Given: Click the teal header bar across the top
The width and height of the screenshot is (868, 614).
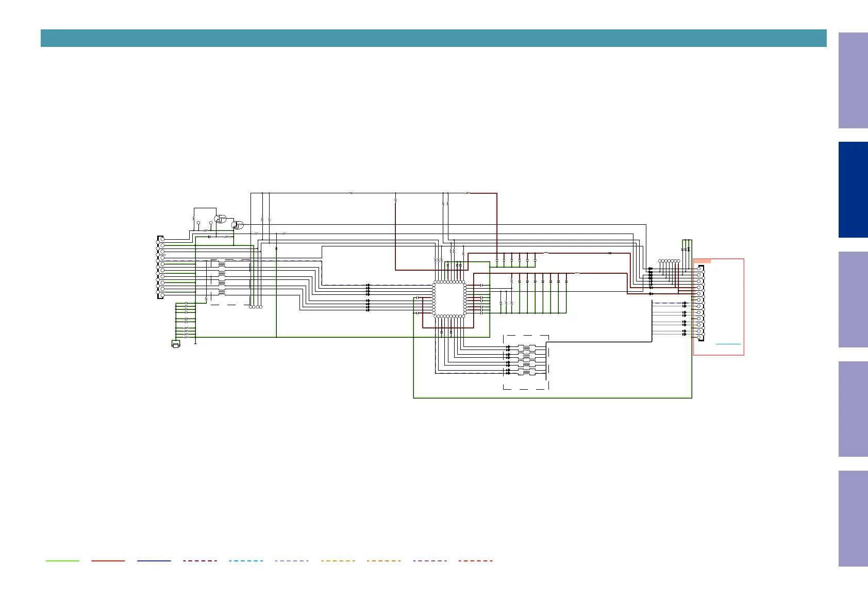Looking at the screenshot, I should pyautogui.click(x=433, y=38).
